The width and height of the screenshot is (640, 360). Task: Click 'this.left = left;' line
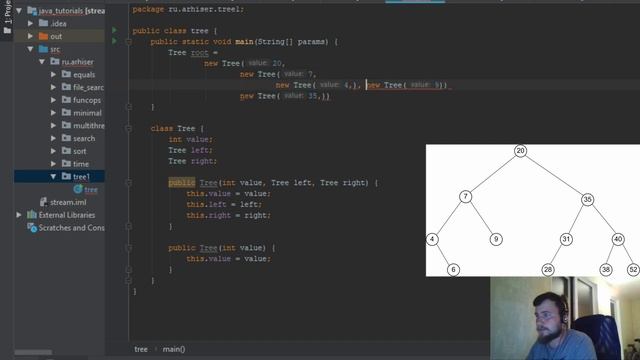(224, 204)
